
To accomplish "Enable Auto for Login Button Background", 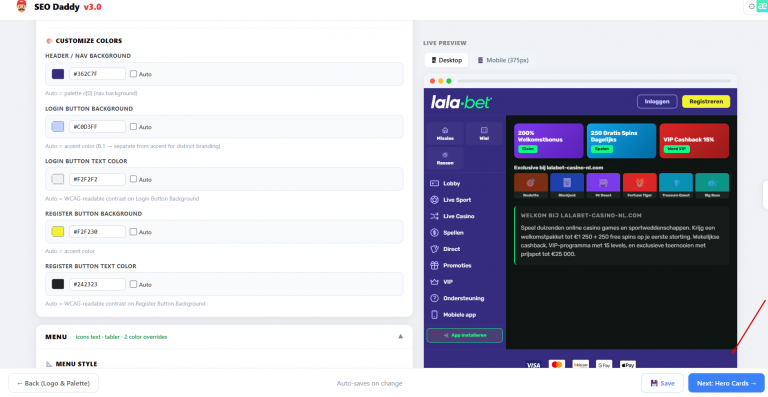I will tap(133, 126).
